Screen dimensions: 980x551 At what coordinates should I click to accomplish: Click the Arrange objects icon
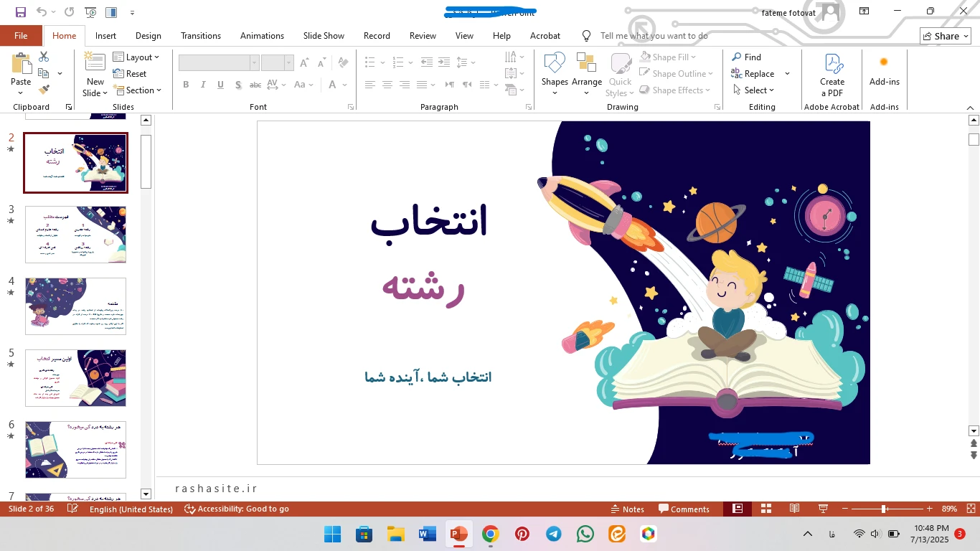pos(586,63)
